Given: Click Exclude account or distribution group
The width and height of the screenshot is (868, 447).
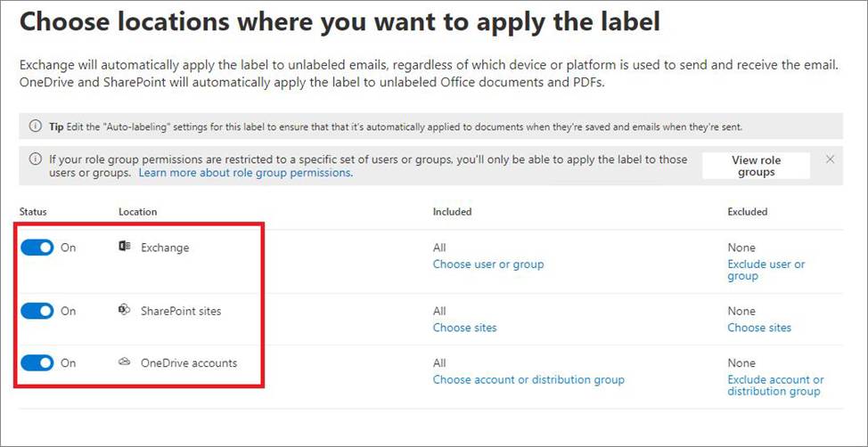Looking at the screenshot, I should coord(774,386).
